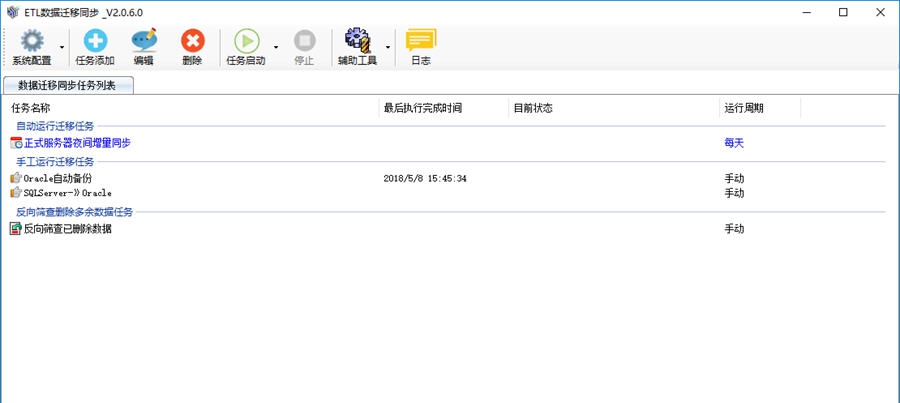Expand the 辅助工具 dropdown arrow
Screen dimensions: 900x403
[x=387, y=47]
